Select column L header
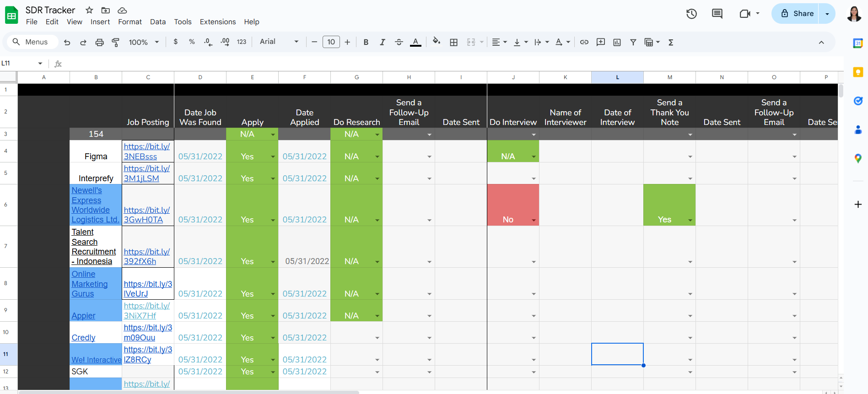 click(617, 77)
